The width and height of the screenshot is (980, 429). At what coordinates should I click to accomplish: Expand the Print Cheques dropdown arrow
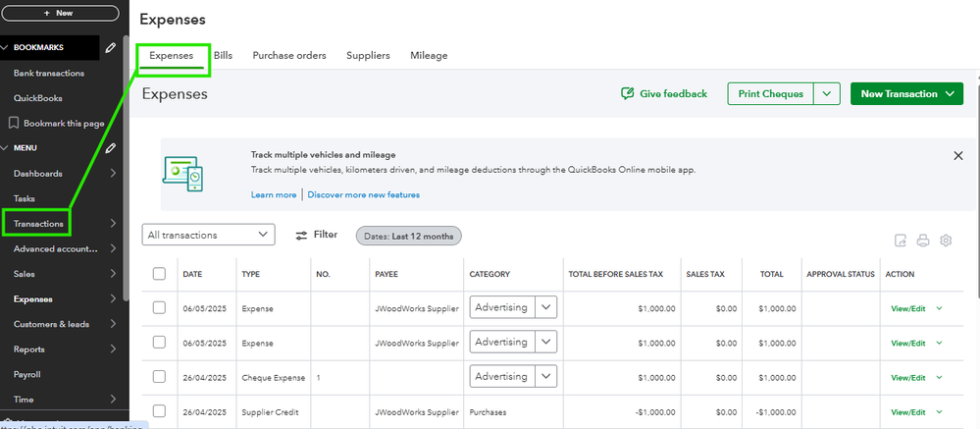click(828, 94)
